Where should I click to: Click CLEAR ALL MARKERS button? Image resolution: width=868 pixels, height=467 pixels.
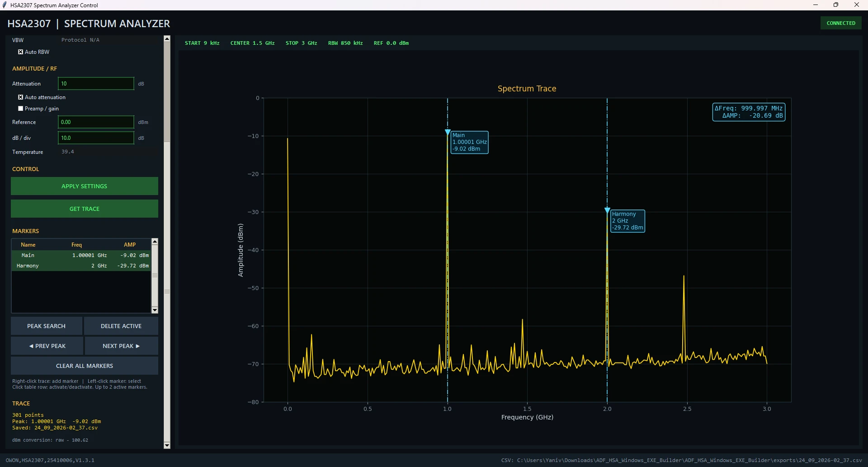[85, 366]
